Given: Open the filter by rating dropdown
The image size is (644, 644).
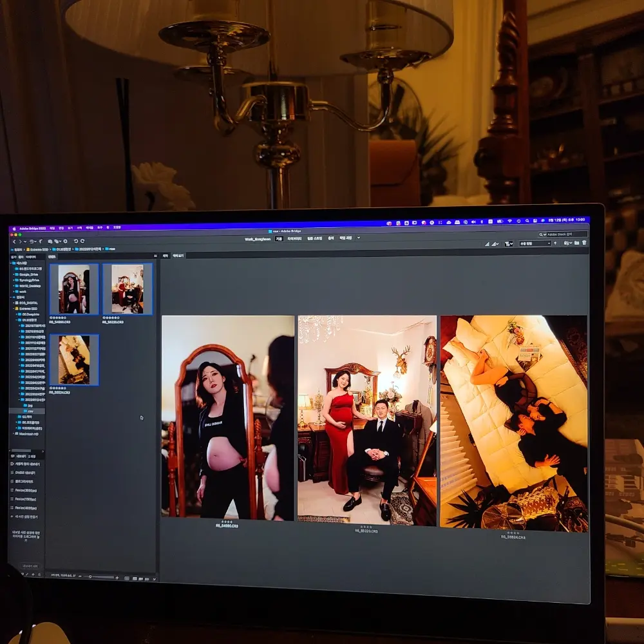Looking at the screenshot, I should (509, 244).
